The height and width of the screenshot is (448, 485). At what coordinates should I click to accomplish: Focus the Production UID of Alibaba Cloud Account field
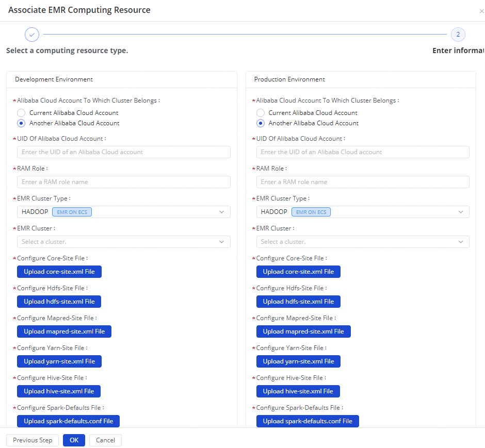click(x=363, y=152)
